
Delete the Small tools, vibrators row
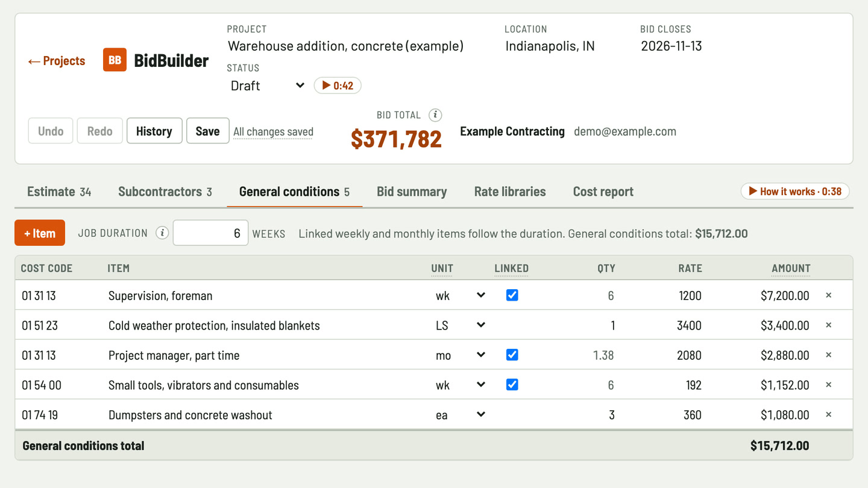click(x=828, y=385)
